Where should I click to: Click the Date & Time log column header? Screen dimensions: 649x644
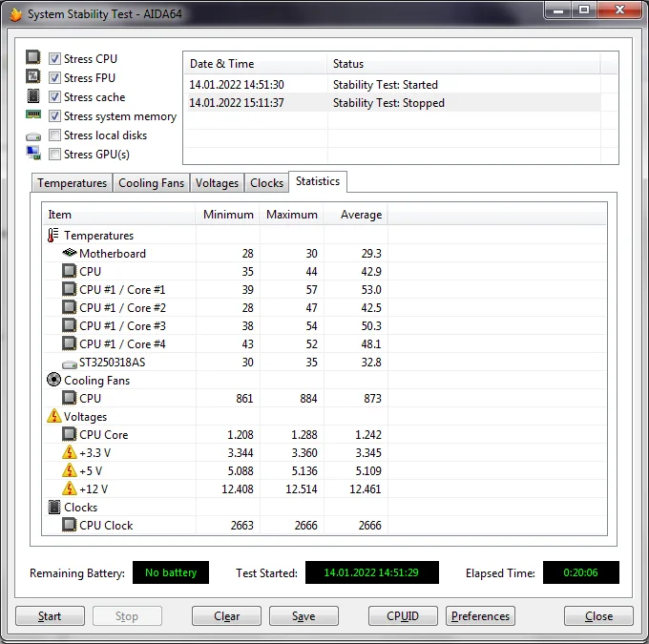pos(255,64)
